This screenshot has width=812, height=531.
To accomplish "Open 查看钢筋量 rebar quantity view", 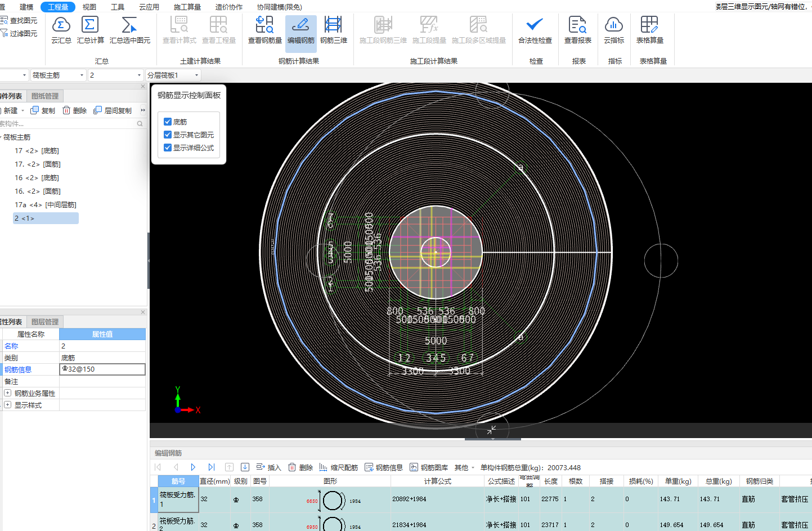I will point(264,30).
